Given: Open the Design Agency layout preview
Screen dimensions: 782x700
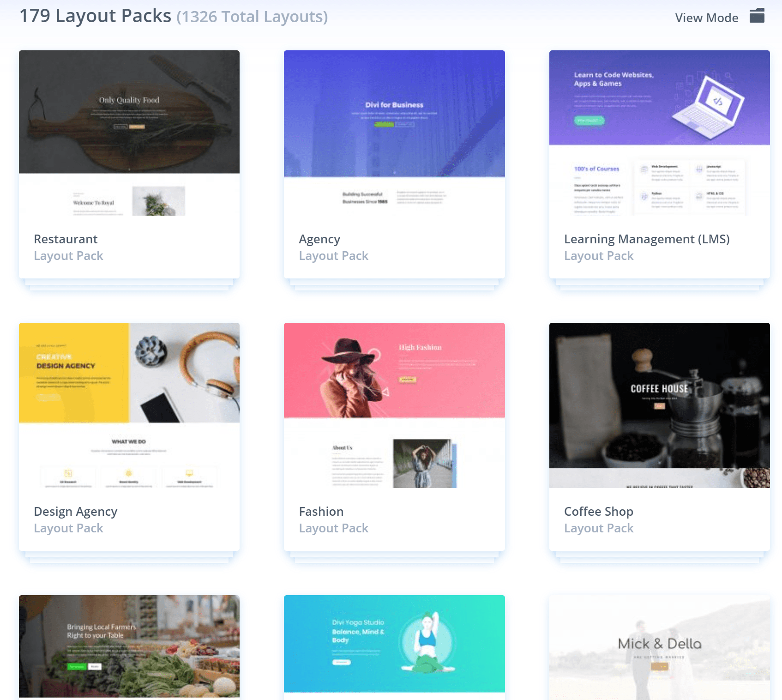Looking at the screenshot, I should click(x=129, y=406).
